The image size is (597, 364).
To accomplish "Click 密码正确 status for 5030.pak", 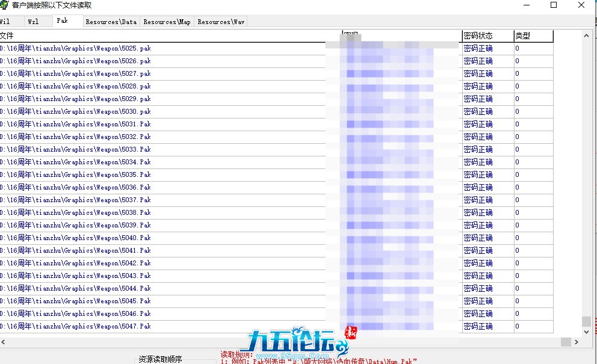I will coord(478,111).
